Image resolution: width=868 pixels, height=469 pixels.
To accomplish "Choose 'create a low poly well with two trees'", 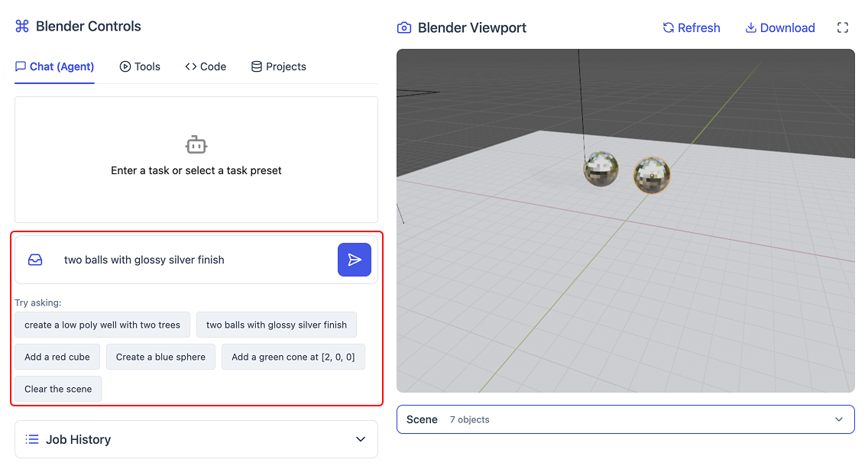I will (x=102, y=325).
